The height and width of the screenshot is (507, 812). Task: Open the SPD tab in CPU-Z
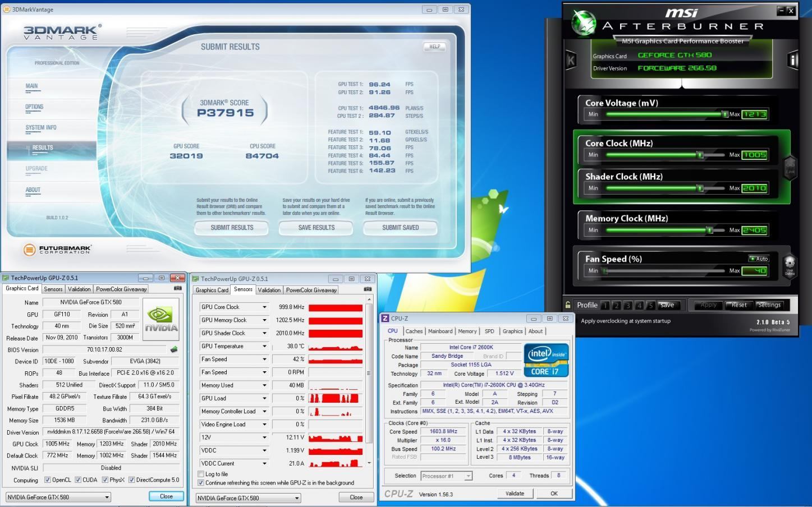click(489, 331)
